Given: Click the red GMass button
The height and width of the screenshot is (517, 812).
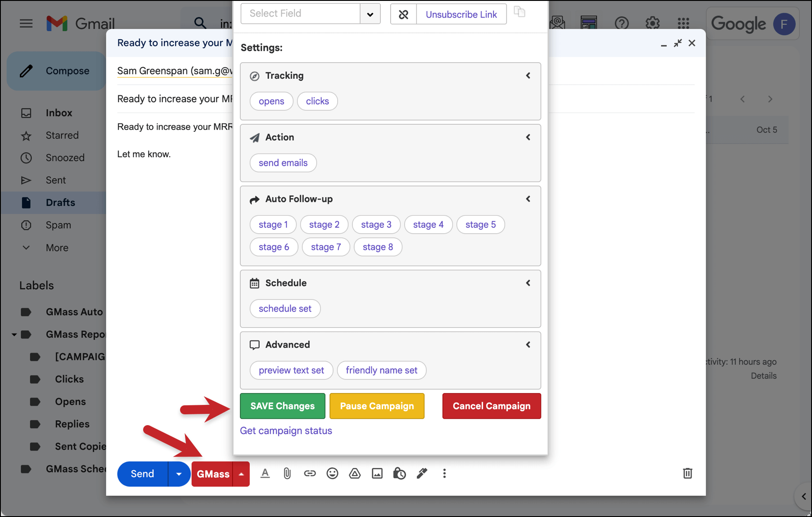Looking at the screenshot, I should click(212, 474).
